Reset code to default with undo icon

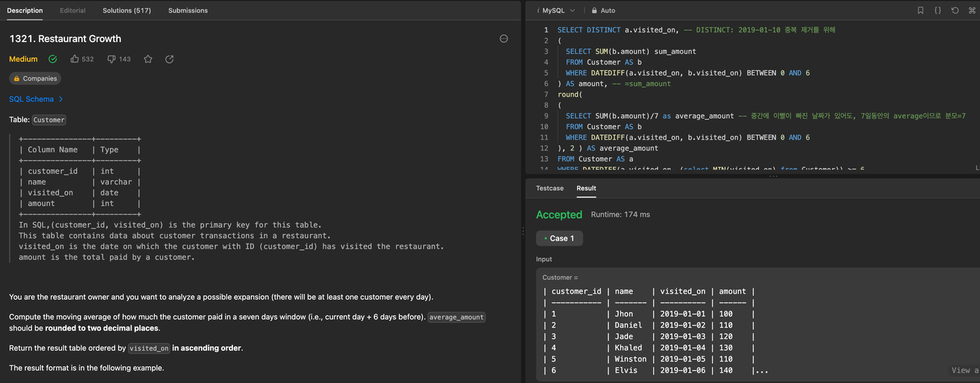(954, 11)
